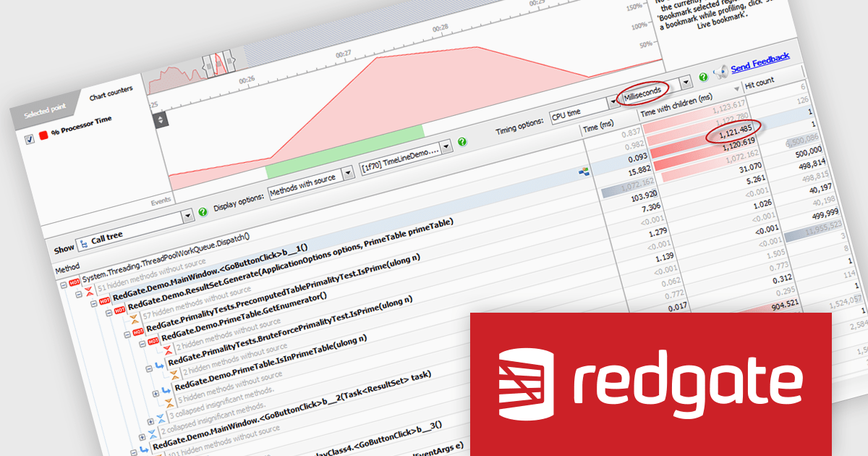The width and height of the screenshot is (868, 456).
Task: Open the CPU time timing dropdown
Action: pos(583,111)
